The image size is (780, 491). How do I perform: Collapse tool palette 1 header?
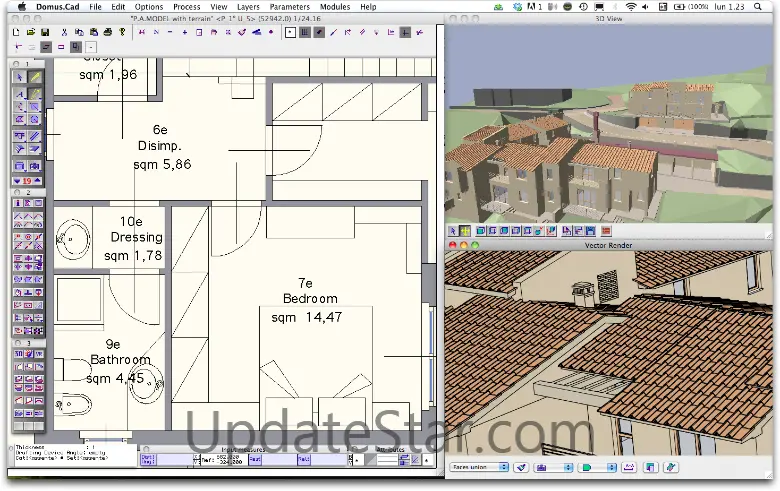pyautogui.click(x=16, y=64)
